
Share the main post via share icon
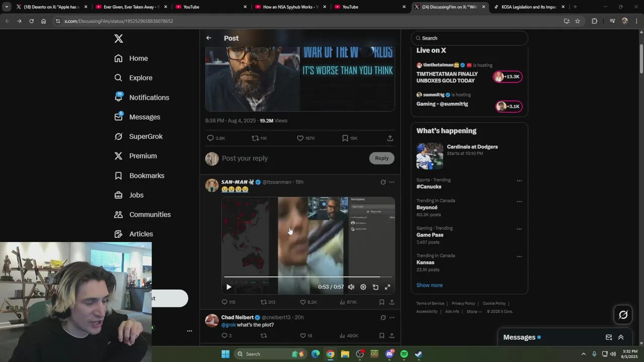390,138
